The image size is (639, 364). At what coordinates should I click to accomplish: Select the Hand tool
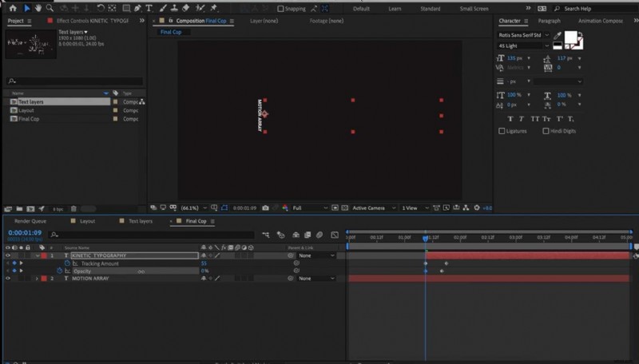tap(38, 8)
